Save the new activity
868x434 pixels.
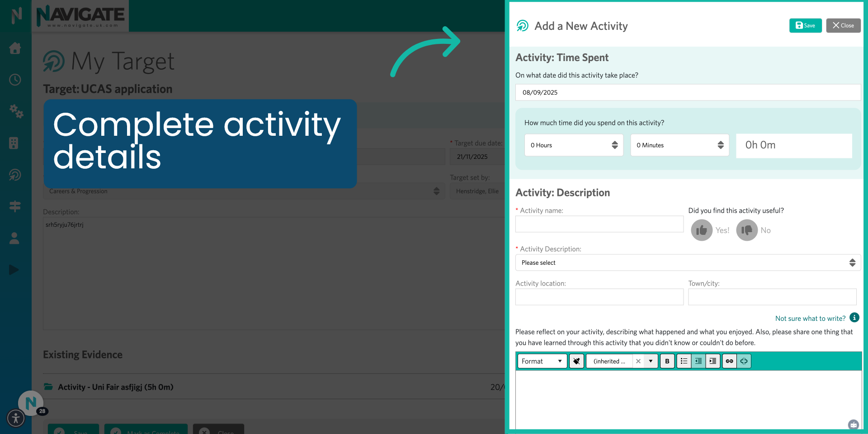[x=805, y=25]
